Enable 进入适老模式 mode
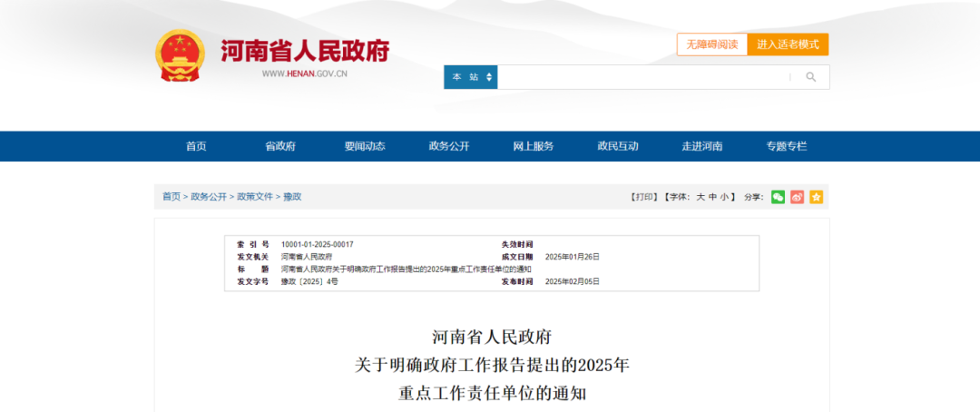The image size is (980, 412). click(x=788, y=44)
